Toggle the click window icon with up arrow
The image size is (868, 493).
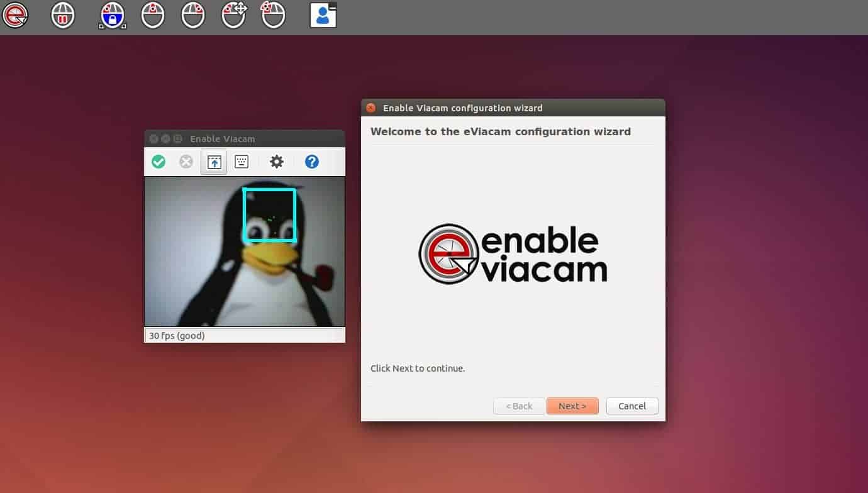tap(214, 162)
